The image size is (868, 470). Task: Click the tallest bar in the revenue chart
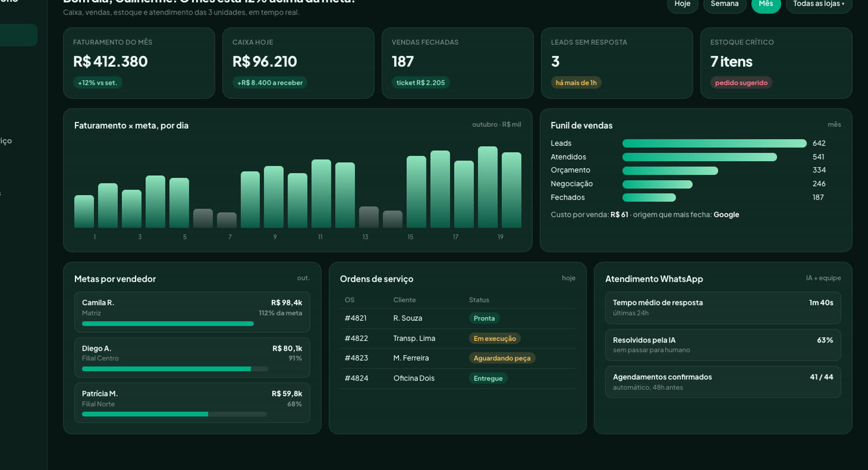488,187
